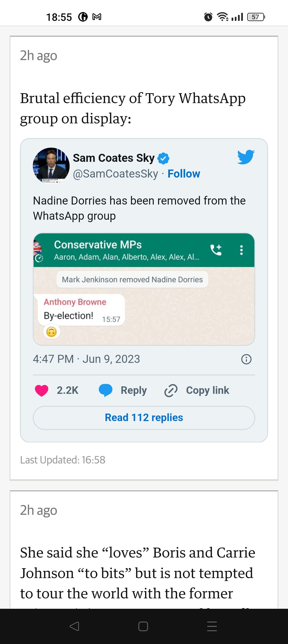This screenshot has width=288, height=644.
Task: Tap the verified badge checkmark
Action: tap(163, 158)
